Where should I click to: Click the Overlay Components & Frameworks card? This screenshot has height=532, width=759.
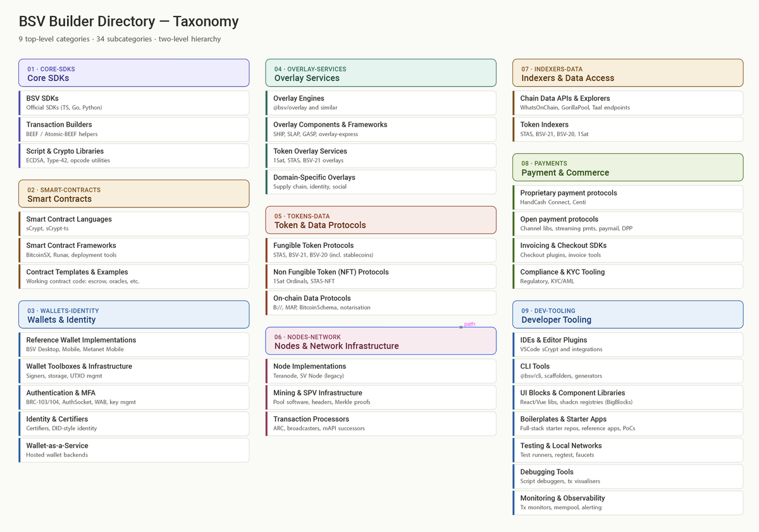pos(381,129)
